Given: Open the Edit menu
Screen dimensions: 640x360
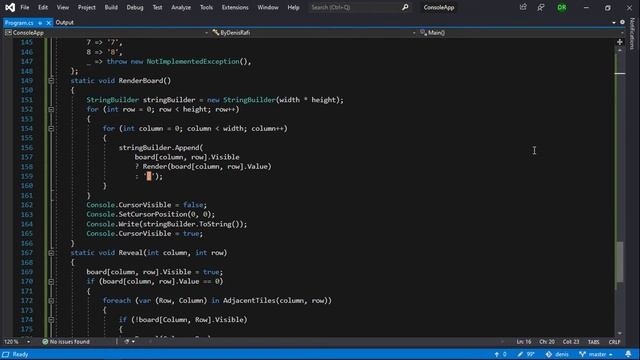Looking at the screenshot, I should [x=42, y=7].
